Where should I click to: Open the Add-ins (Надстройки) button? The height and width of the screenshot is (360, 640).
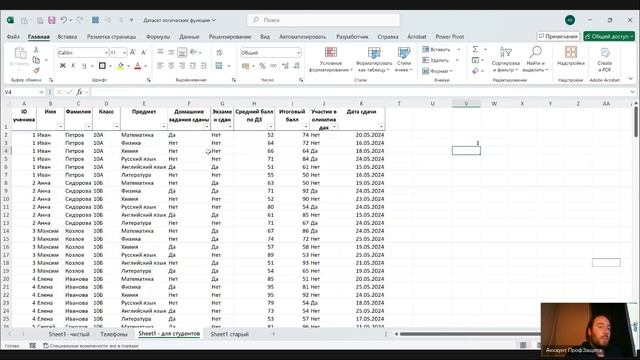coord(571,56)
